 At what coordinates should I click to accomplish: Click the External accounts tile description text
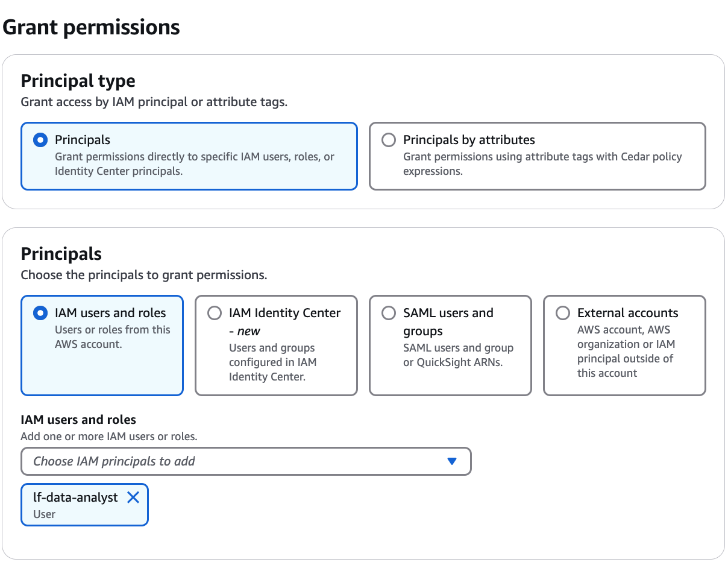coord(626,352)
